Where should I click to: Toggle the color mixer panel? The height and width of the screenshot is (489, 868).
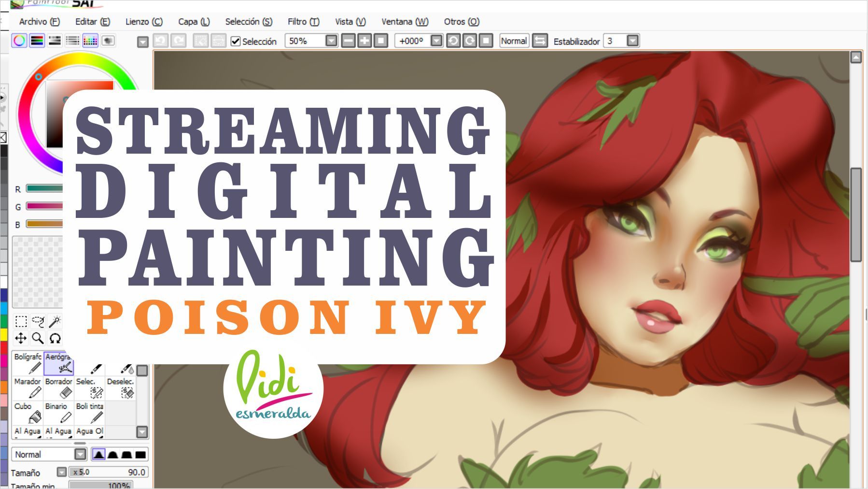[x=72, y=41]
